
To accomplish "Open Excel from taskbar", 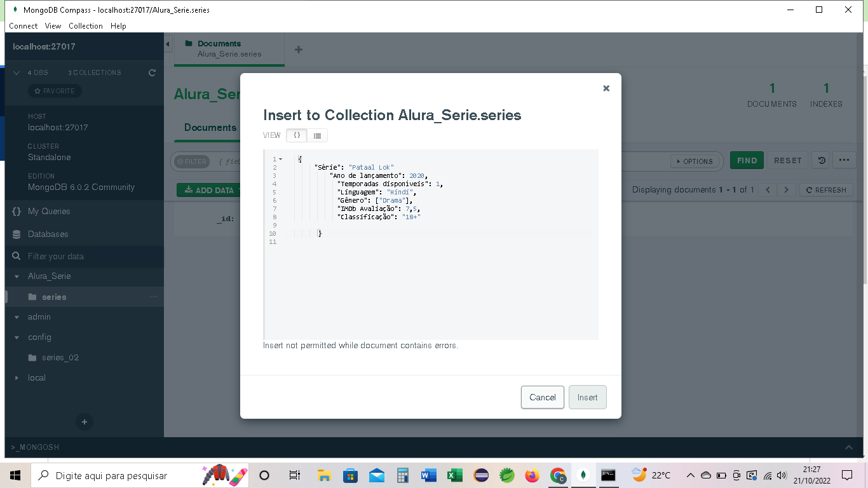I will (454, 475).
